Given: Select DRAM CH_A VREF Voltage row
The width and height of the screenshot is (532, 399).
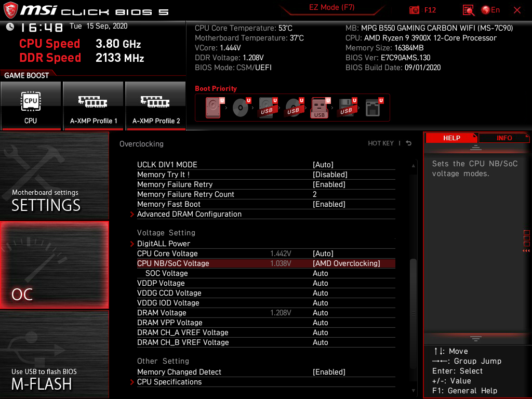Looking at the screenshot, I should pyautogui.click(x=266, y=332).
